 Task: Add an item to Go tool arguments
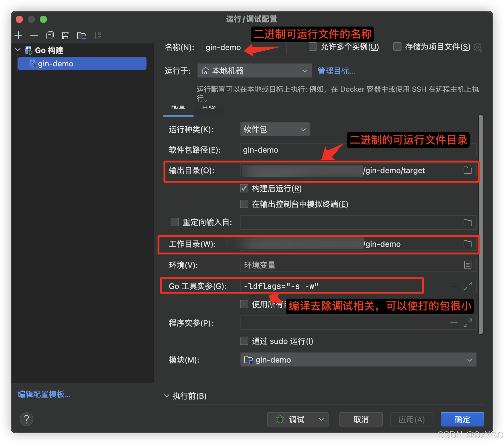[454, 286]
